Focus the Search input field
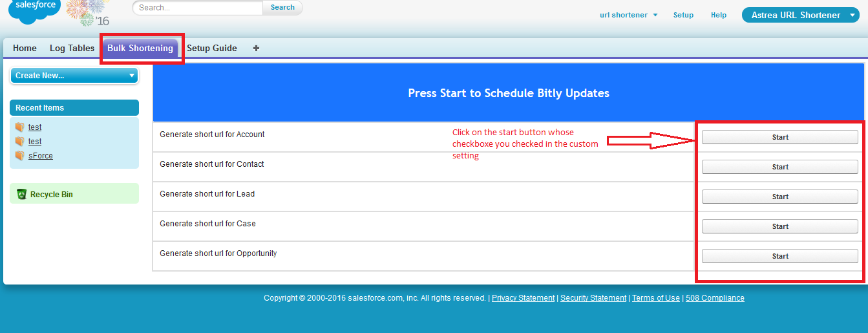The height and width of the screenshot is (333, 868). [198, 8]
